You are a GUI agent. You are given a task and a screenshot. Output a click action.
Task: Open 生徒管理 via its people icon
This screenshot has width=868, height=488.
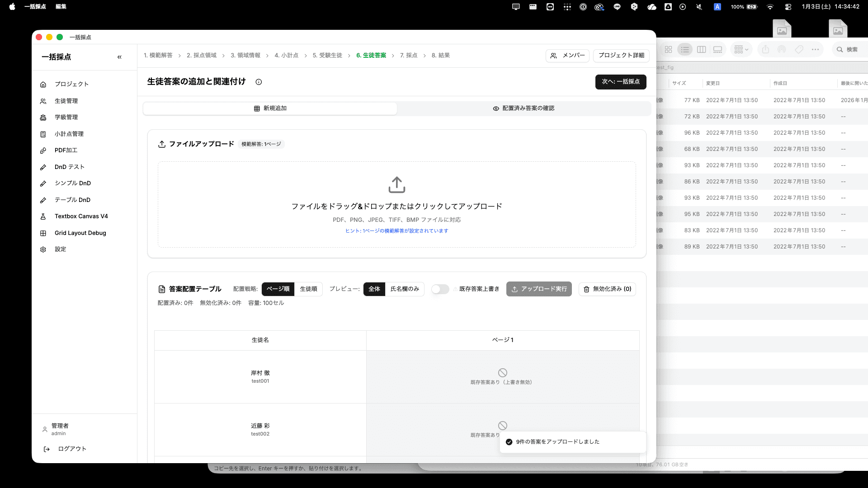pyautogui.click(x=43, y=101)
